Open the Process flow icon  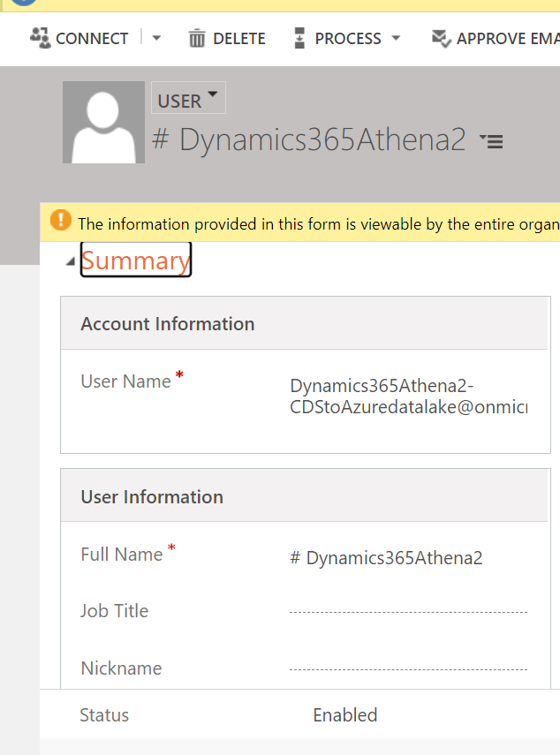tap(302, 38)
